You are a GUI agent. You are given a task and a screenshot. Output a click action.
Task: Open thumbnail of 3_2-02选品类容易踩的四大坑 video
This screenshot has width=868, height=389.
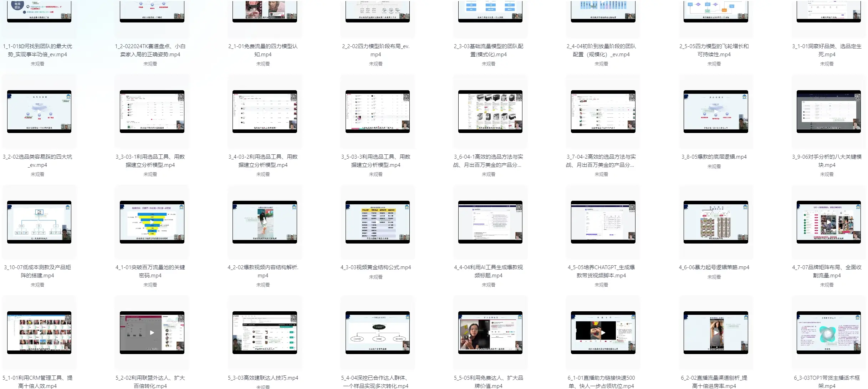[x=39, y=112]
